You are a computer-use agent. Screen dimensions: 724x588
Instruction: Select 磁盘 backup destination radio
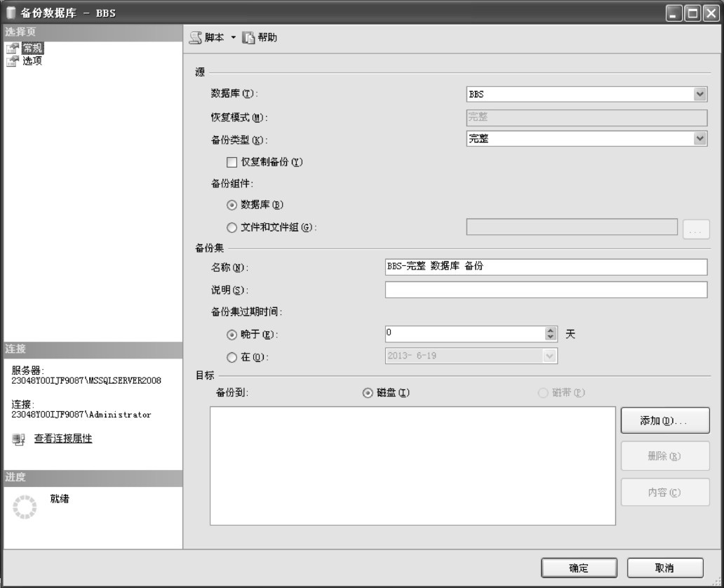368,393
